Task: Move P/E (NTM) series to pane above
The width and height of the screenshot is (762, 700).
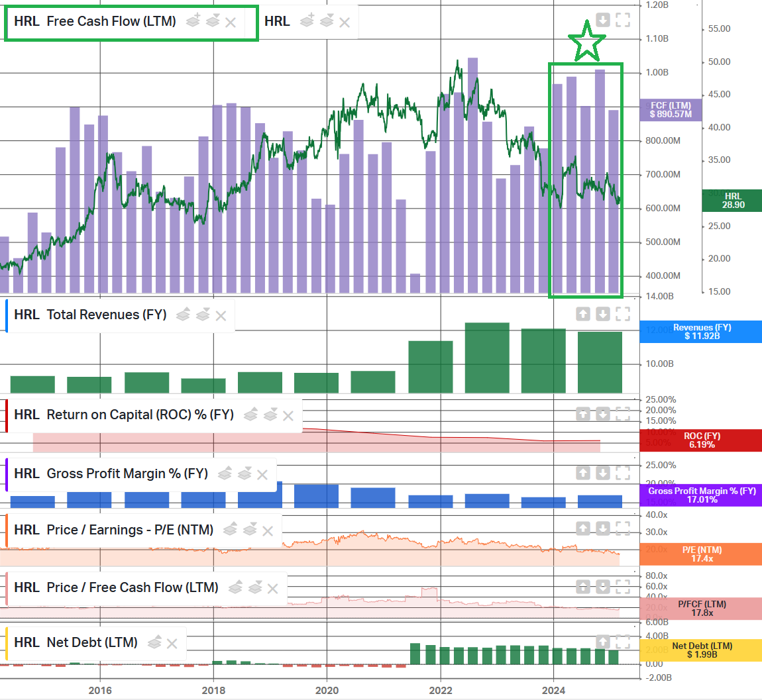Action: click(x=230, y=529)
